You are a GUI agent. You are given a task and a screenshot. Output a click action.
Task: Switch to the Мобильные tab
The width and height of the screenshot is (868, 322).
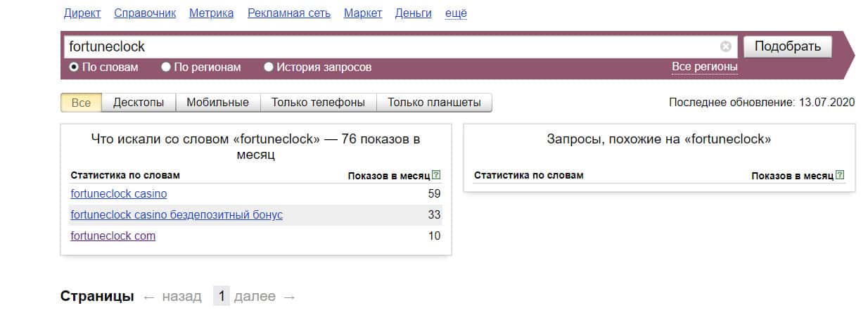217,103
